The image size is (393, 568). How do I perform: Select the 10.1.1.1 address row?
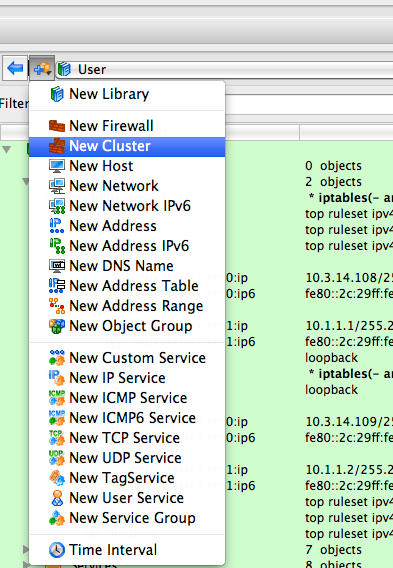349,326
